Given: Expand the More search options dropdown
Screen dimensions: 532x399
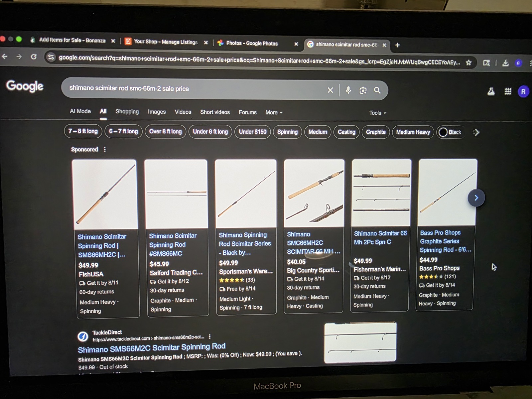Looking at the screenshot, I should (274, 113).
